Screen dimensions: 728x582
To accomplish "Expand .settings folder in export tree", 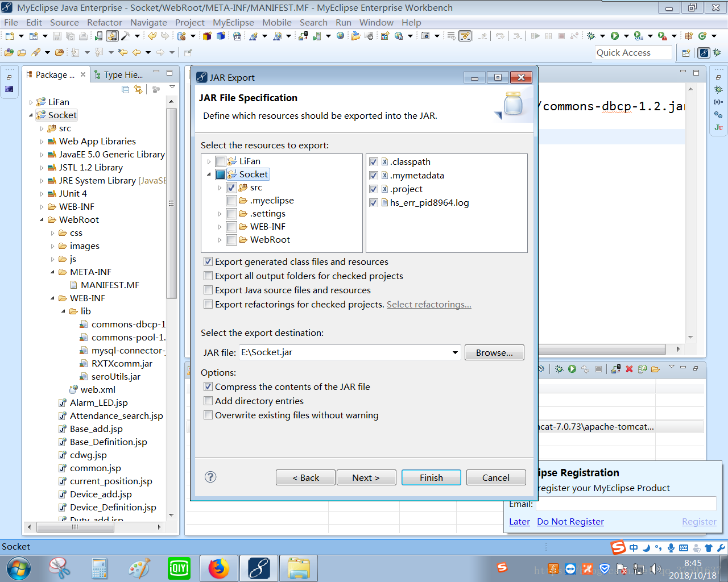I will point(220,214).
